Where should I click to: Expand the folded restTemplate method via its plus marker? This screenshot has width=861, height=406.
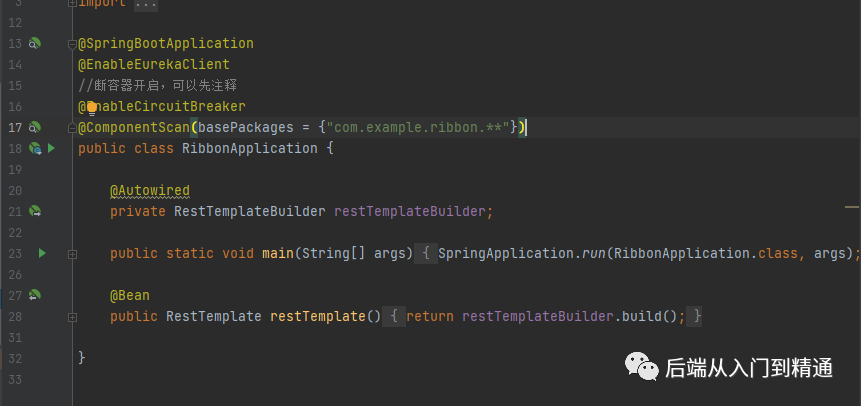tap(72, 317)
